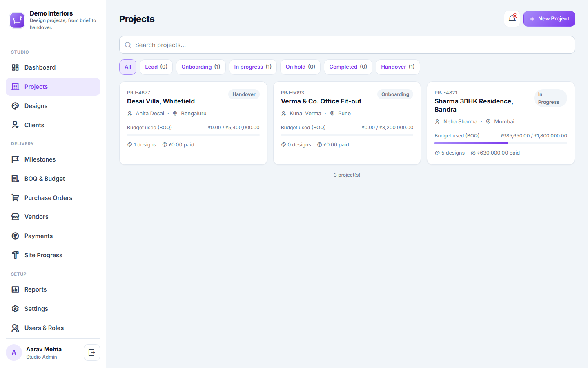588x368 pixels.
Task: Click the BOQ & Budget document icon
Action: click(x=16, y=179)
